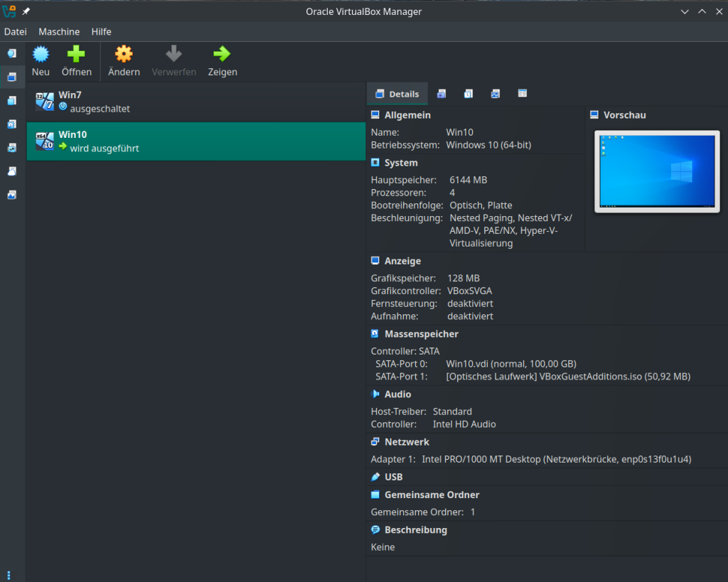
Task: Click the VirtualBox logo in title bar
Action: point(9,11)
